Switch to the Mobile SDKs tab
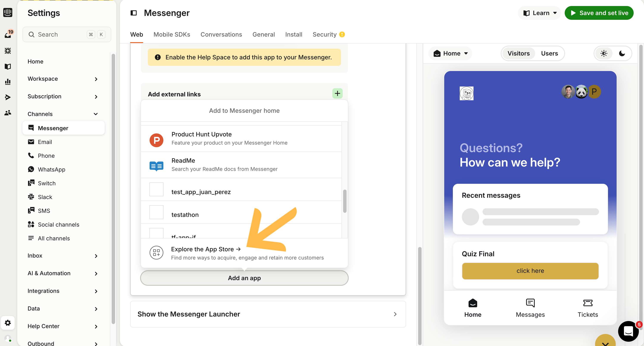 coord(172,34)
